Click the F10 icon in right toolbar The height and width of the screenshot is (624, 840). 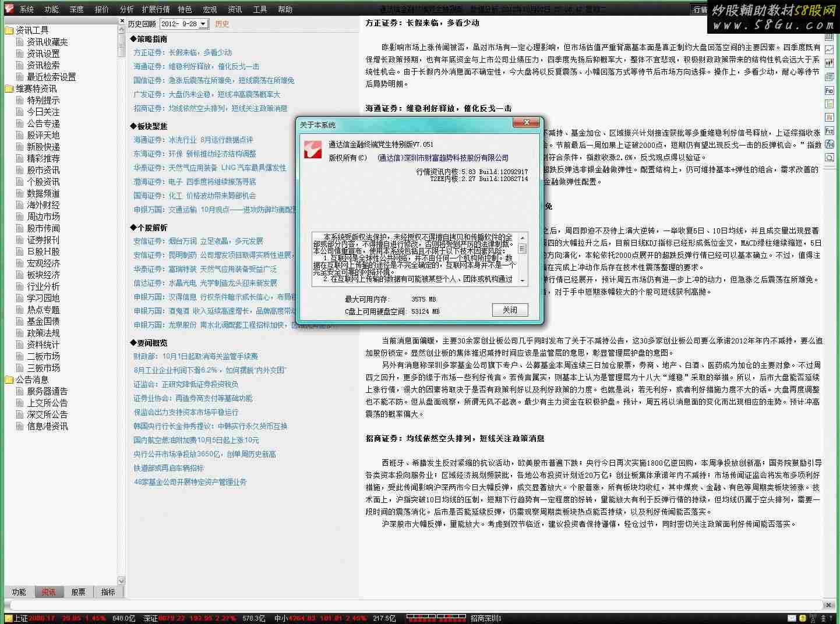pos(829,90)
